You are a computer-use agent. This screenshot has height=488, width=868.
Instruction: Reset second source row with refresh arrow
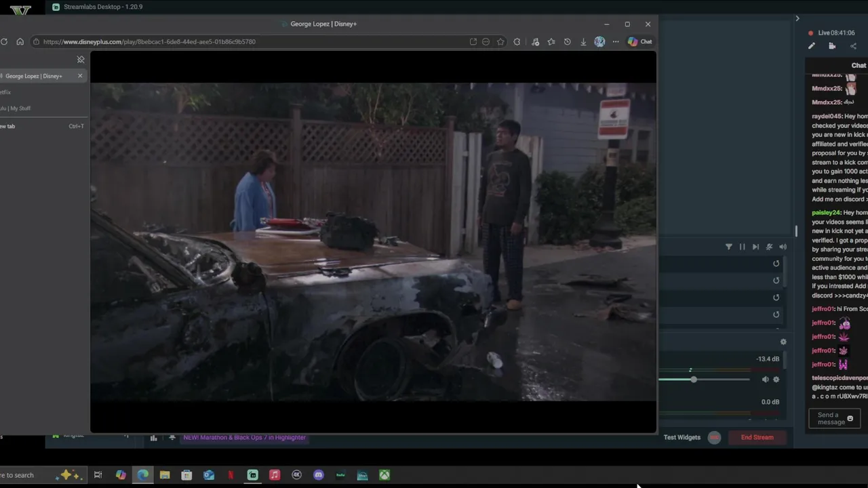point(776,281)
